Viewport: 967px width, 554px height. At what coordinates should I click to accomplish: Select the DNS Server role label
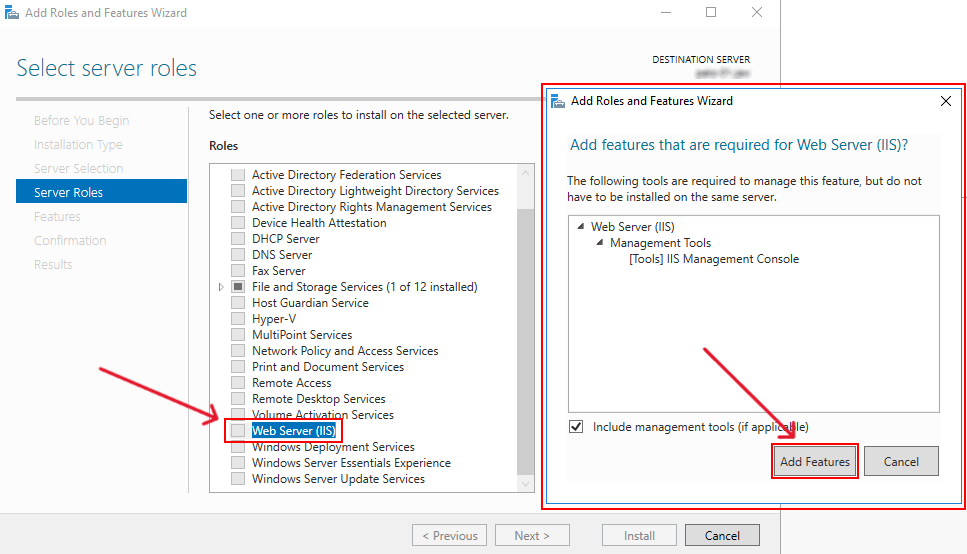(282, 255)
